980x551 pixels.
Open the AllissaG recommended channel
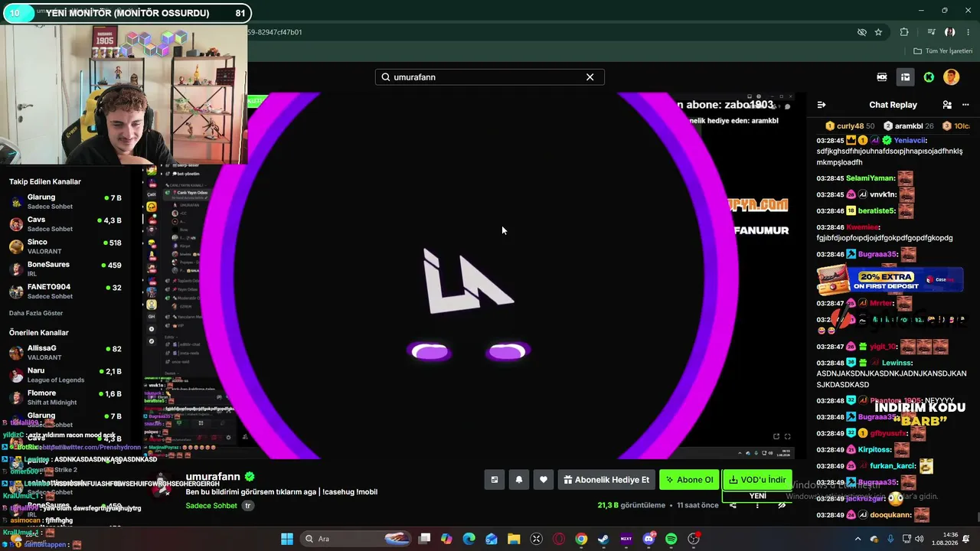pyautogui.click(x=66, y=352)
